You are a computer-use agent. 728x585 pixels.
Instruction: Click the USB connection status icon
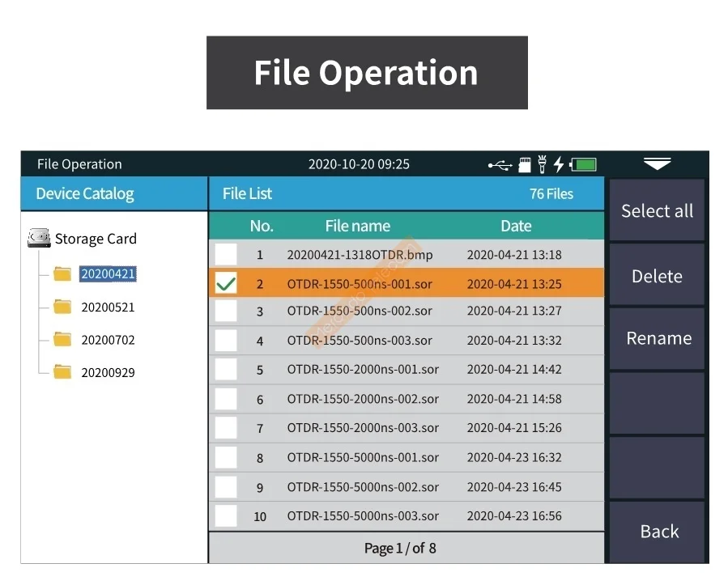click(x=500, y=165)
